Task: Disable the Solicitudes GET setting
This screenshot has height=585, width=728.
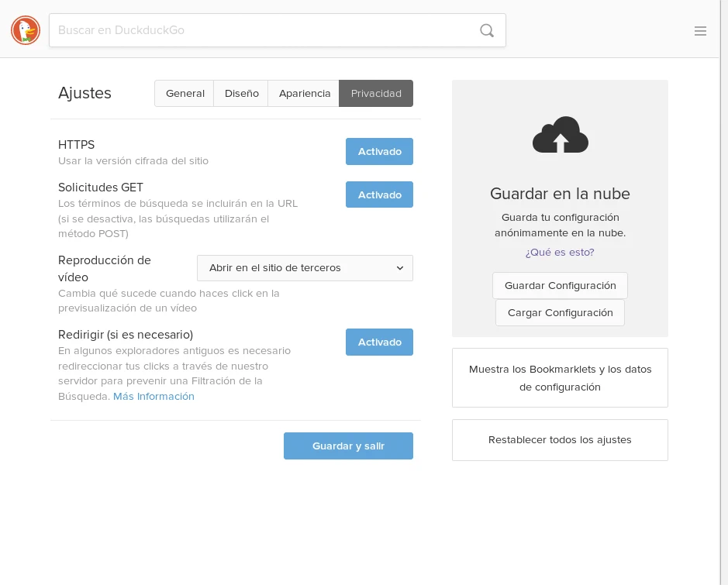Action: click(379, 194)
